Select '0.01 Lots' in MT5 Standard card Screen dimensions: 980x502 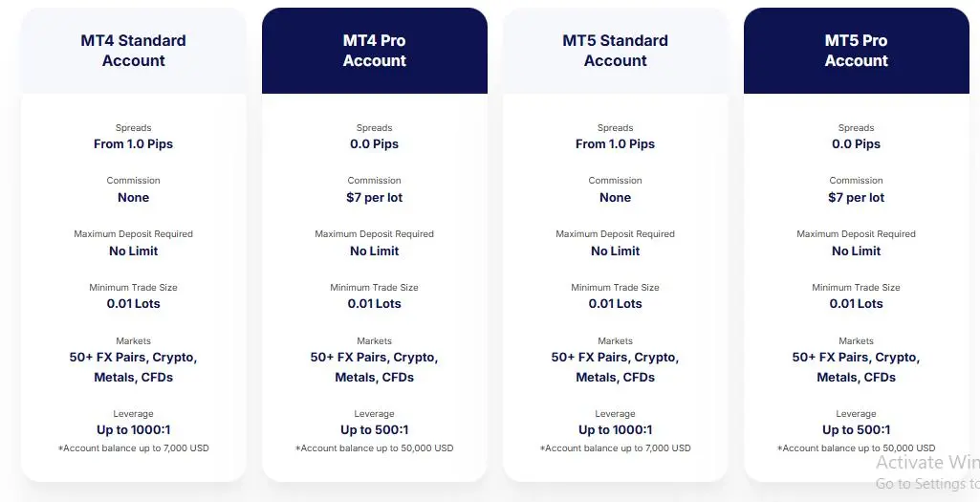coord(615,304)
